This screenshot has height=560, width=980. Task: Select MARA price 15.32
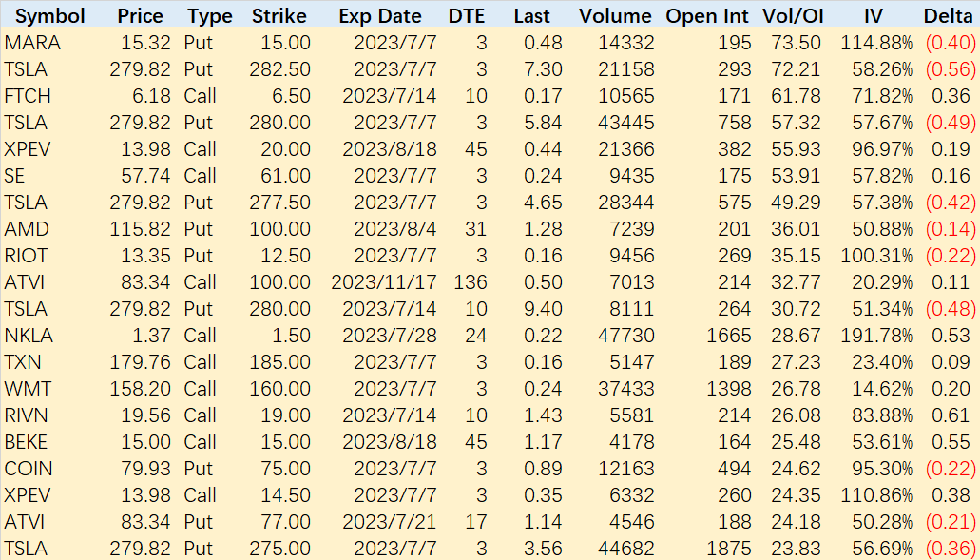click(146, 43)
